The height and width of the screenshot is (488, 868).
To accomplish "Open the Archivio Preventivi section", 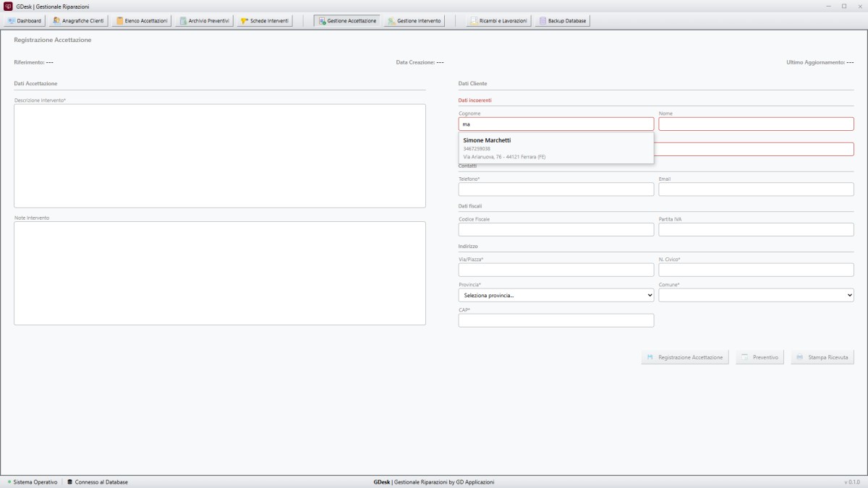I will click(x=205, y=21).
